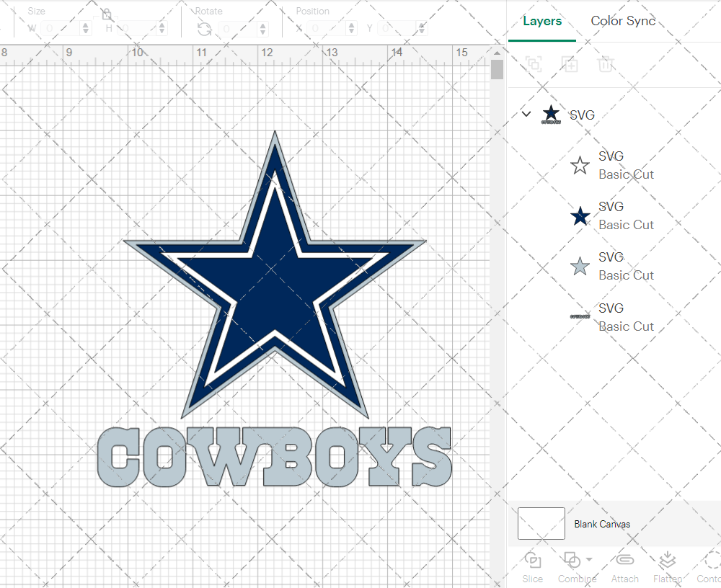Click the Rotate icon in the toolbar
The height and width of the screenshot is (588, 721).
coord(205,29)
